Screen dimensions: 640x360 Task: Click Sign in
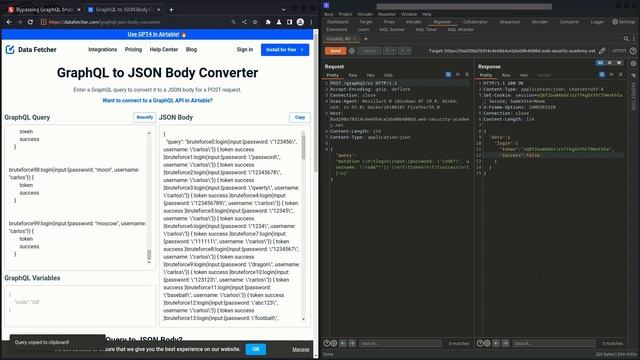[x=245, y=49]
